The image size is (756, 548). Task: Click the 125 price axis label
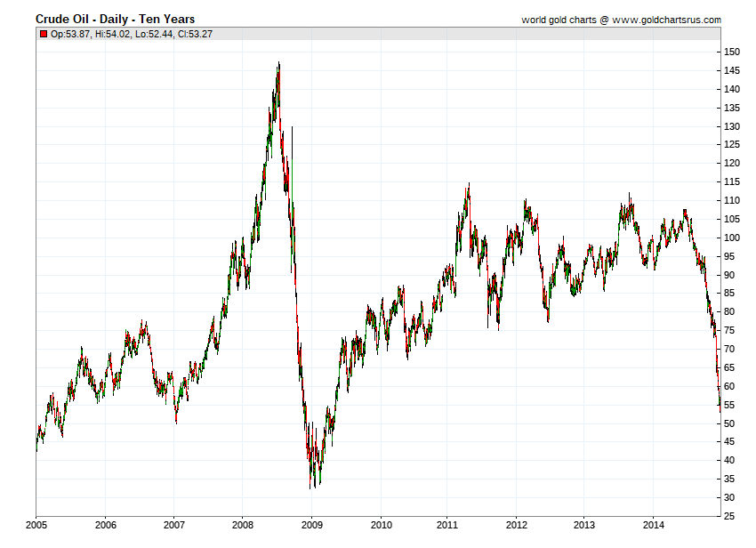click(731, 145)
